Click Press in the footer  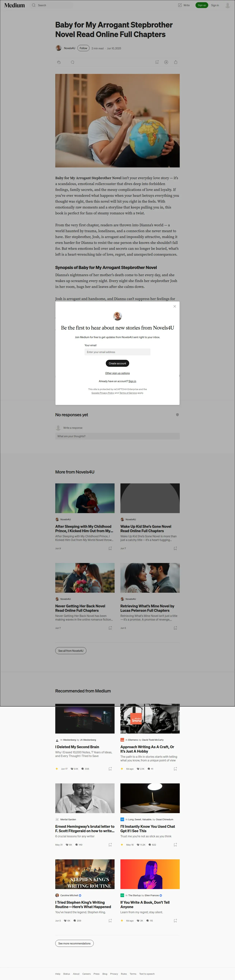point(96,974)
